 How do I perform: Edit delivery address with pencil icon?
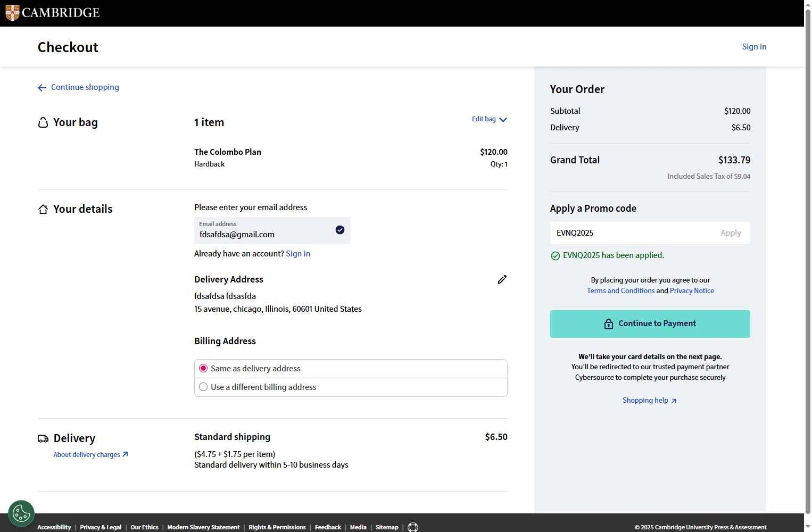(x=502, y=279)
